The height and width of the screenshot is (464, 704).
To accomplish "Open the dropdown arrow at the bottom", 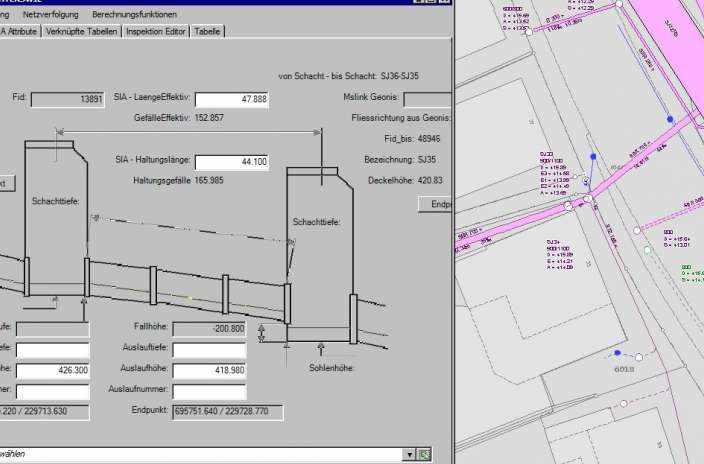I will coord(409,454).
